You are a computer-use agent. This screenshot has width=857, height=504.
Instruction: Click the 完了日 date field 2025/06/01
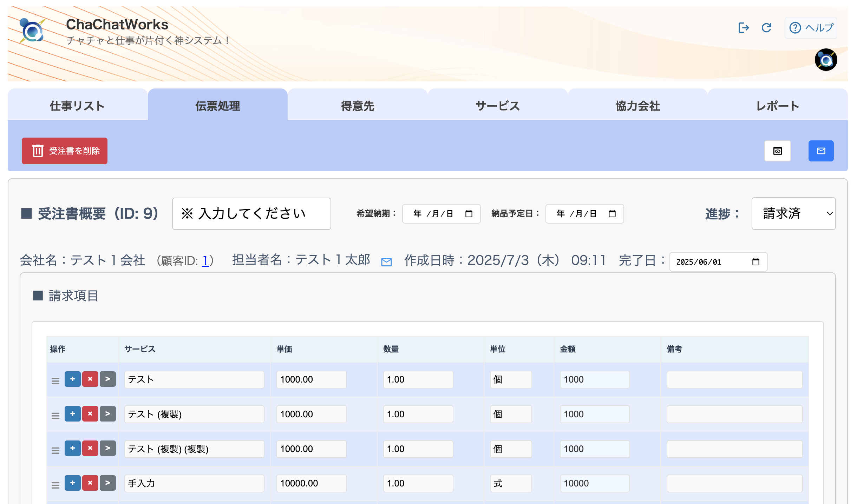(x=719, y=262)
